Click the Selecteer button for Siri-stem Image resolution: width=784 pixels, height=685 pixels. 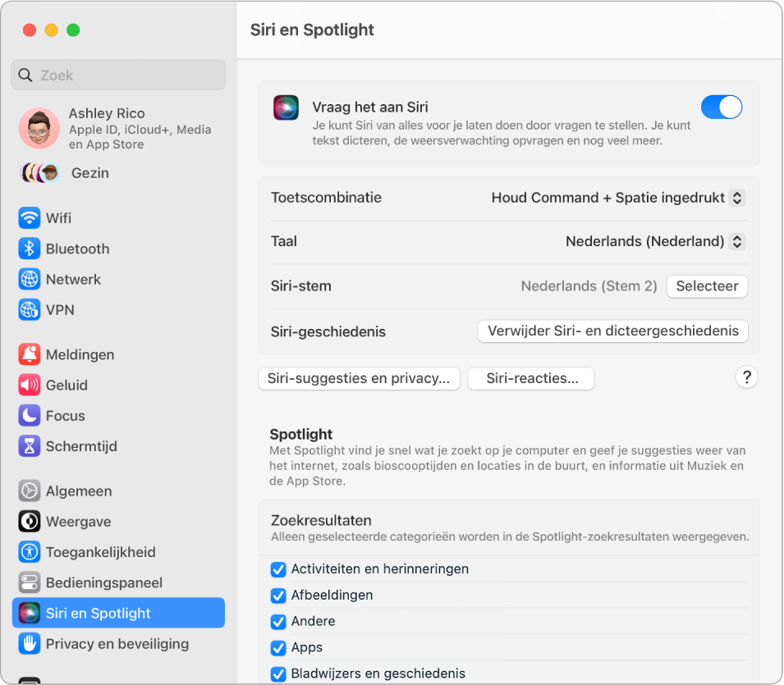tap(707, 286)
